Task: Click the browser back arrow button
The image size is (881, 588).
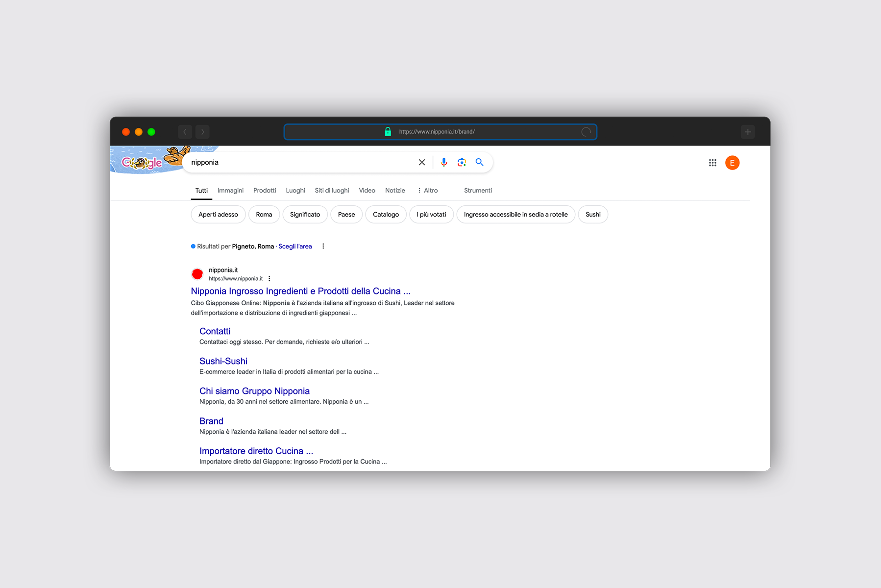Action: point(185,132)
